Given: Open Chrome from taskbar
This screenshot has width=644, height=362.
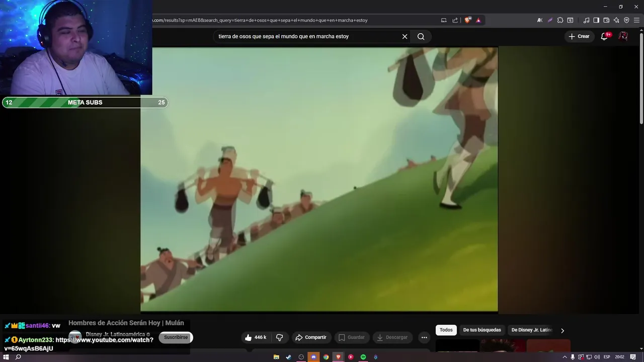Looking at the screenshot, I should (326, 357).
